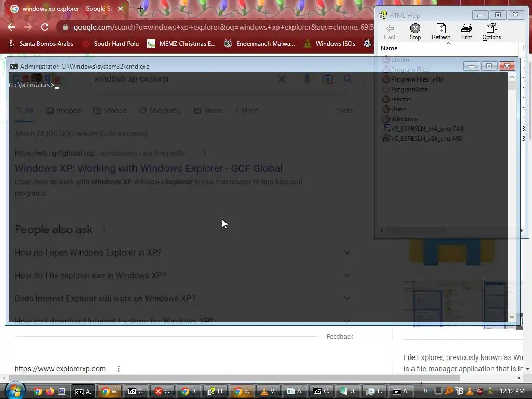
Task: Switch to red X taskbar button
Action: pyautogui.click(x=162, y=392)
